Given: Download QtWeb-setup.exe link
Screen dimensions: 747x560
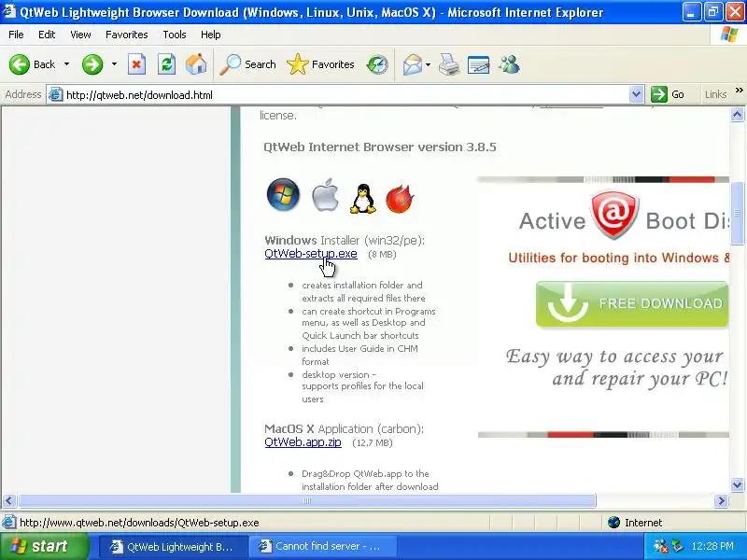Looking at the screenshot, I should pos(311,254).
